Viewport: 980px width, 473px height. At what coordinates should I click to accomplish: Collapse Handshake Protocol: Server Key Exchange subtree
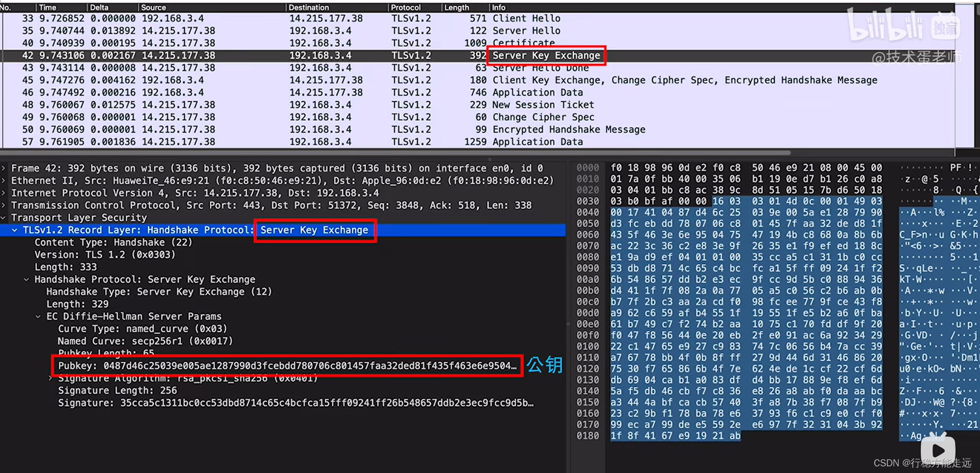point(27,280)
